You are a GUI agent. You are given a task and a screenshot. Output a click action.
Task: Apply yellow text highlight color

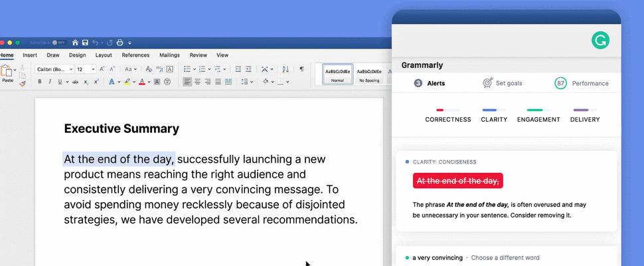[127, 82]
